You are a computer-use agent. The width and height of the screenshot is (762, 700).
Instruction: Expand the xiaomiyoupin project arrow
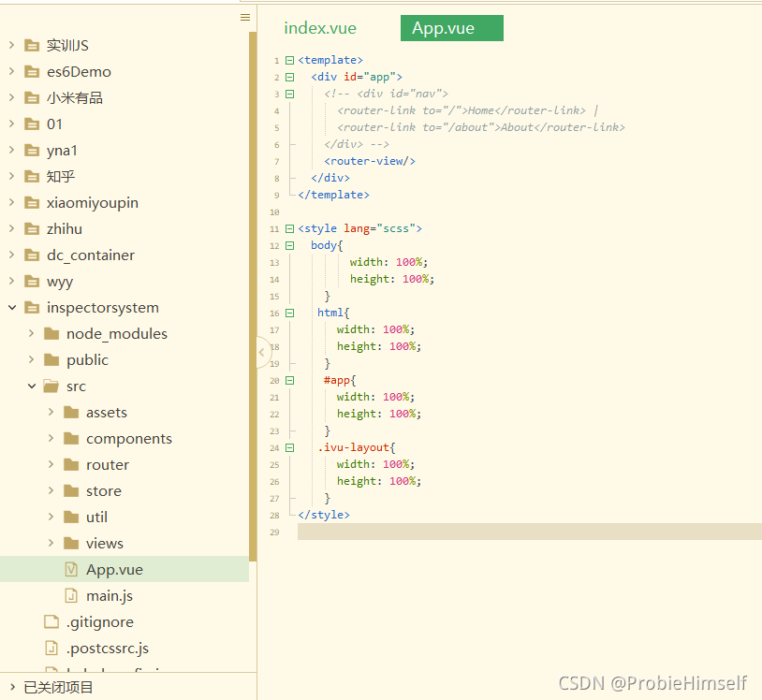click(11, 202)
